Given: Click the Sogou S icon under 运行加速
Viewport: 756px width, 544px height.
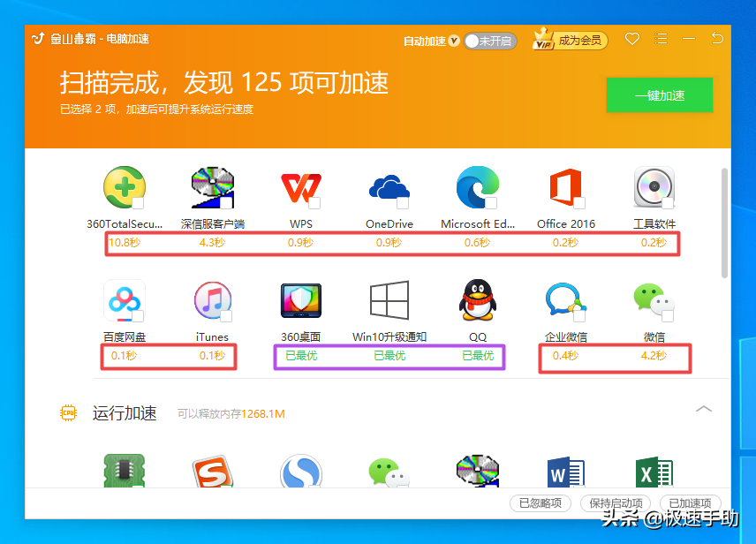Looking at the screenshot, I should pos(213,471).
